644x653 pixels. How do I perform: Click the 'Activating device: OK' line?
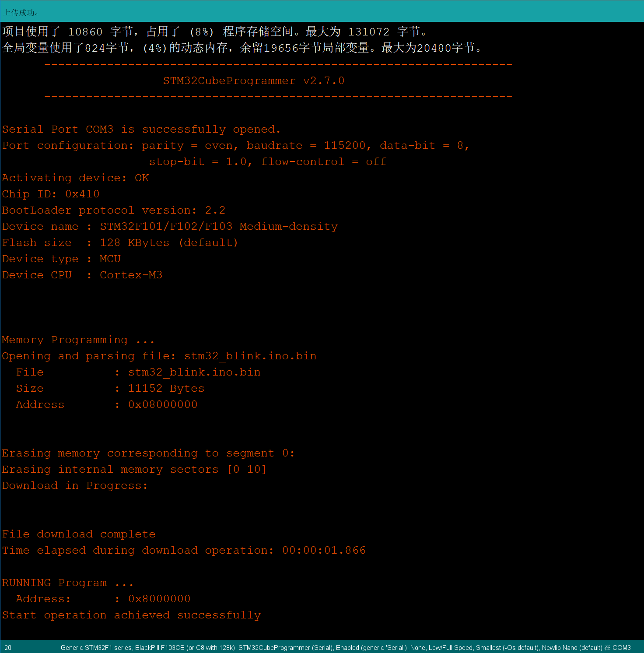pos(75,178)
